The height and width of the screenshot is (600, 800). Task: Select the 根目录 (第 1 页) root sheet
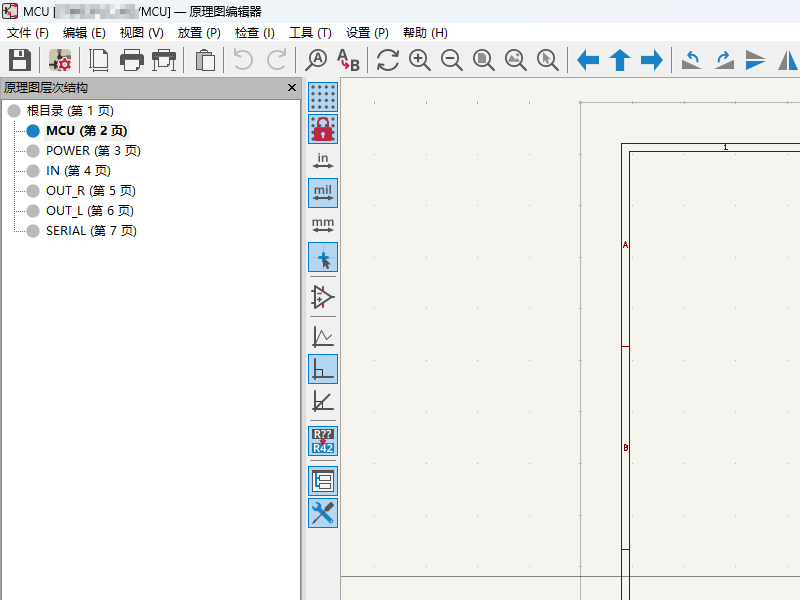pyautogui.click(x=70, y=111)
